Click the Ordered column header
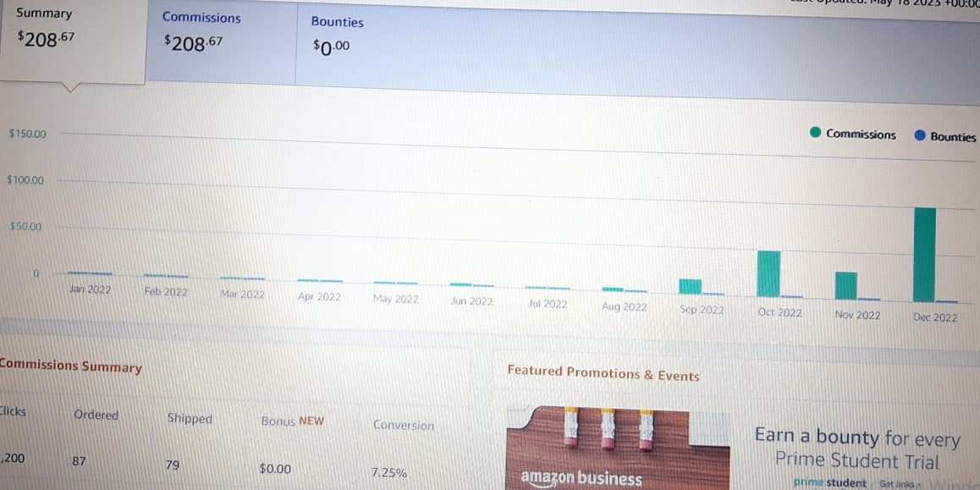980x490 pixels. point(96,415)
